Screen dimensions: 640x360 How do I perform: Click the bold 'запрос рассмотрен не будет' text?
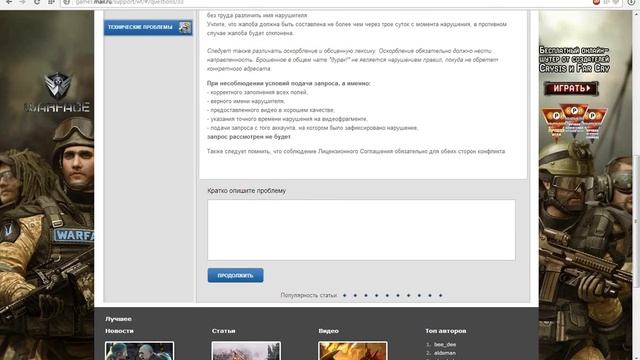click(249, 137)
